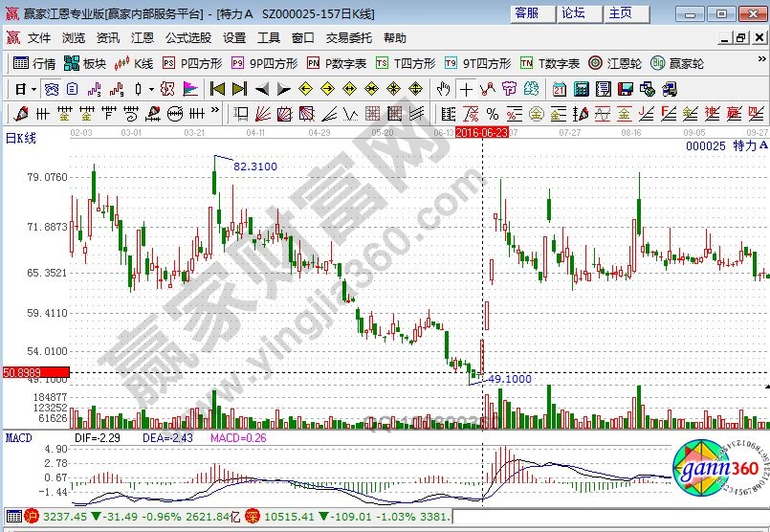Select the hand pan tool

(x=443, y=89)
